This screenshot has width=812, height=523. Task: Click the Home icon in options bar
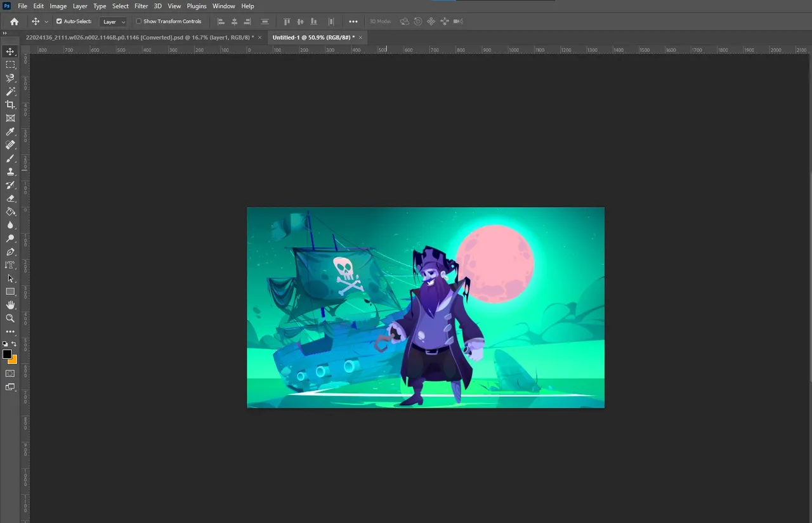[x=14, y=21]
